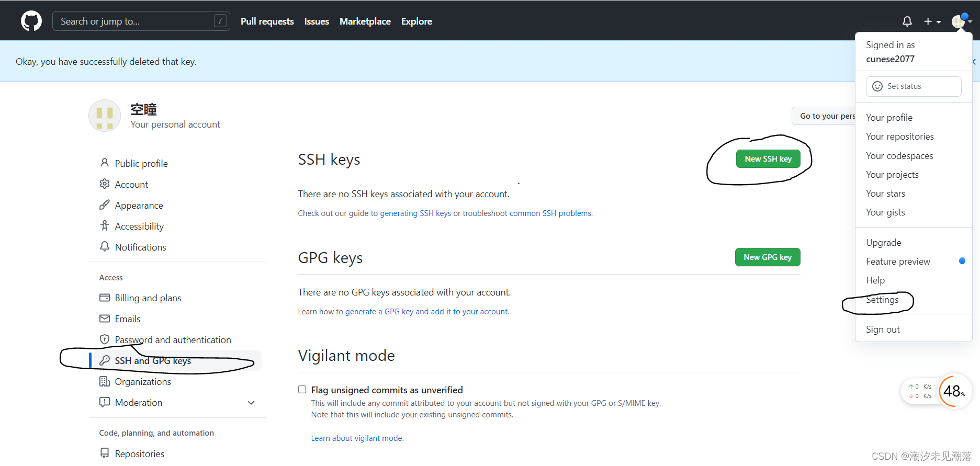Open the plus create-new dropdown

click(x=932, y=21)
